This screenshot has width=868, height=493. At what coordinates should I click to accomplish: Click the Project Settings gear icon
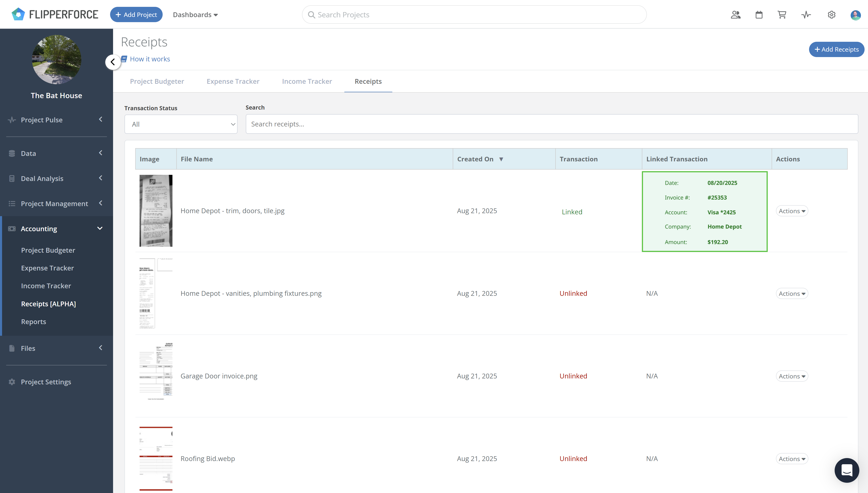pos(12,382)
